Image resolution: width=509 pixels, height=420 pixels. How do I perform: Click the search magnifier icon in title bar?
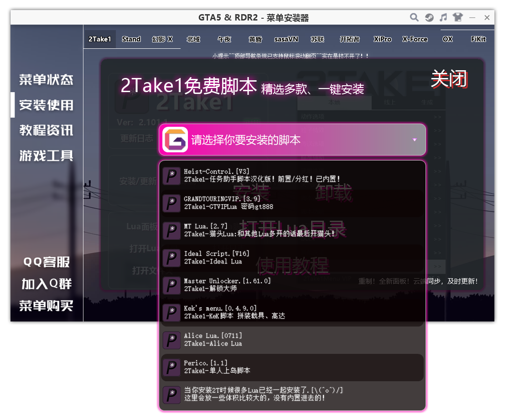click(414, 17)
